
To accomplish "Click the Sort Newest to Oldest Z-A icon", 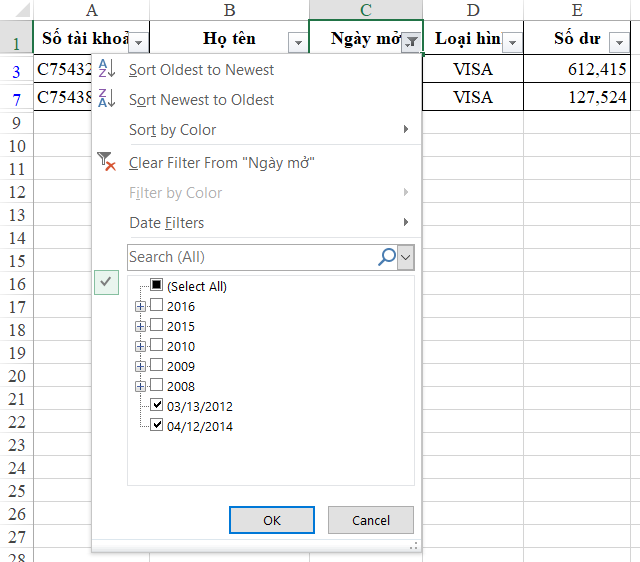I will pos(107,100).
